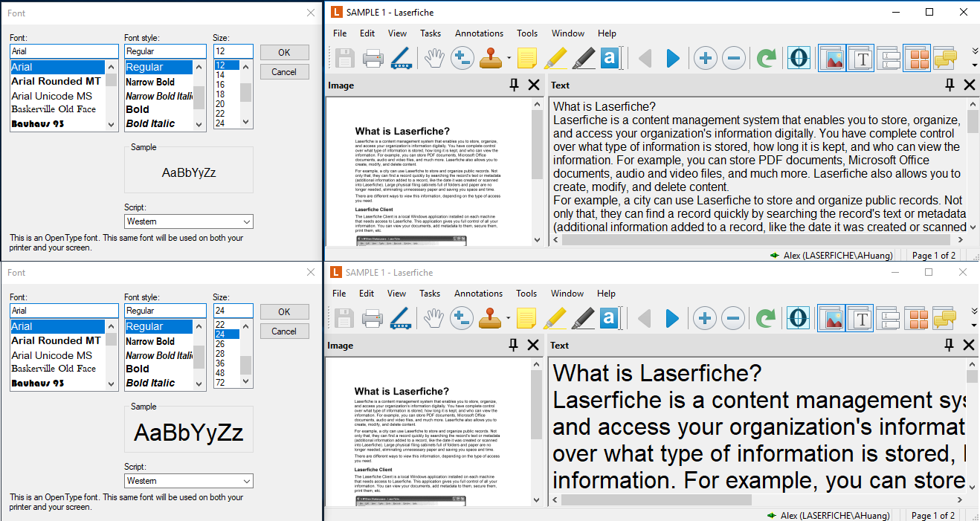Screen dimensions: 980x521
Task: Click the Print icon in the upper Laserfiche window
Action: (x=372, y=58)
